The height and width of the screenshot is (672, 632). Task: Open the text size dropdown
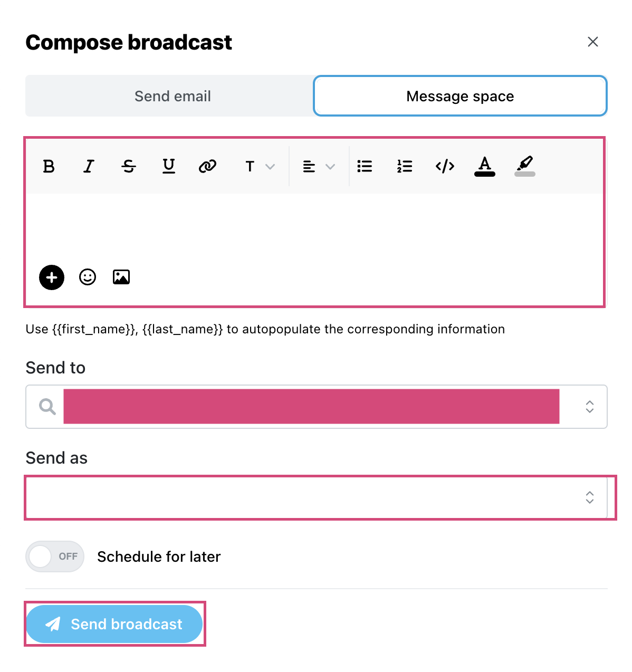point(260,167)
